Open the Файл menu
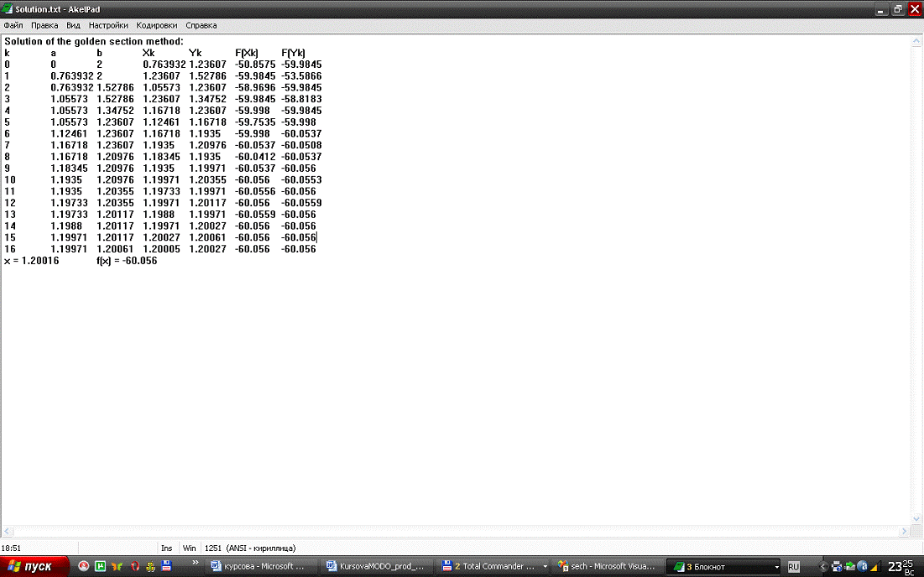Screen dimensions: 924x577 click(13, 25)
